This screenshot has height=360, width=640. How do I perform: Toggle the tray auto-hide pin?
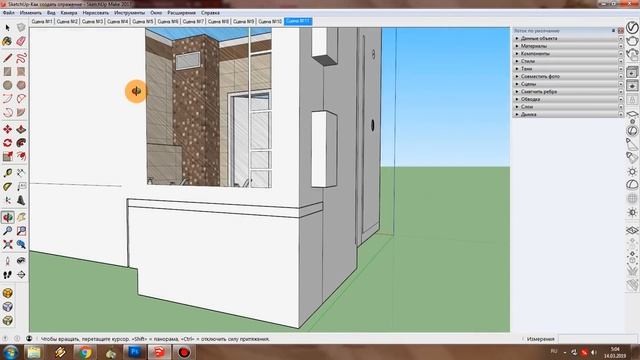tap(613, 31)
